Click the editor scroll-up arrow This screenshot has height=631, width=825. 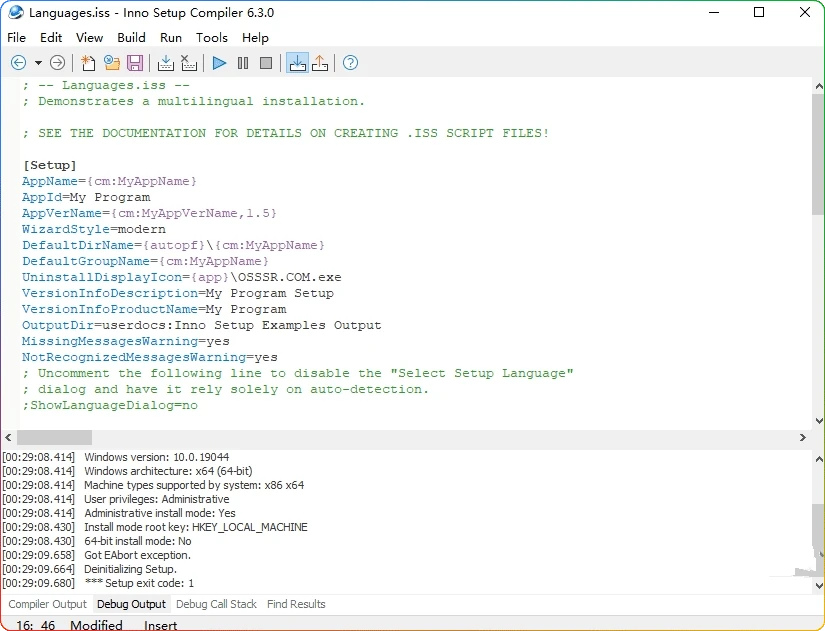tap(819, 86)
